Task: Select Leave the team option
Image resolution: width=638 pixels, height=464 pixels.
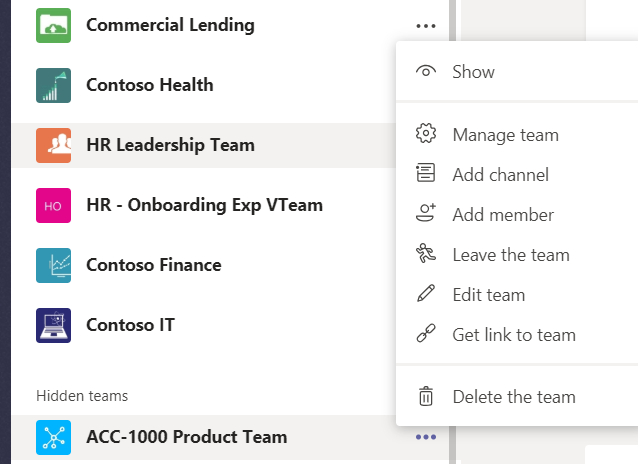Action: (510, 255)
